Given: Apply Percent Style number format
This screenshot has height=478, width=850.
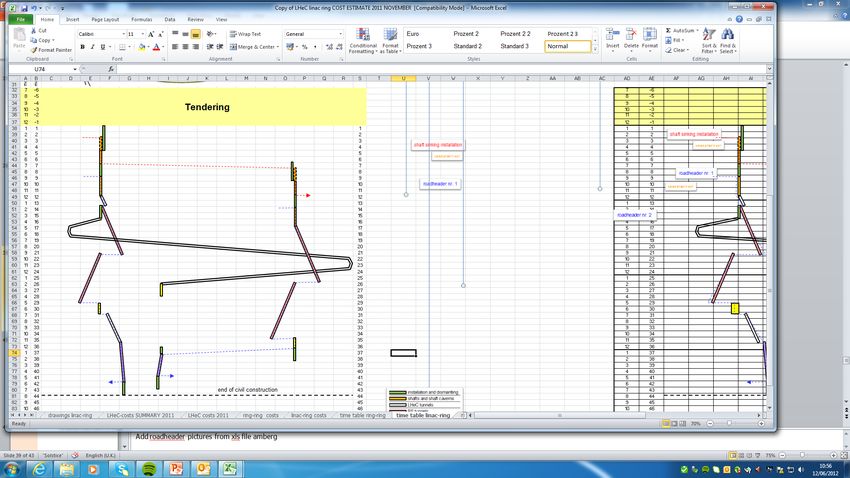Looking at the screenshot, I should coord(305,47).
